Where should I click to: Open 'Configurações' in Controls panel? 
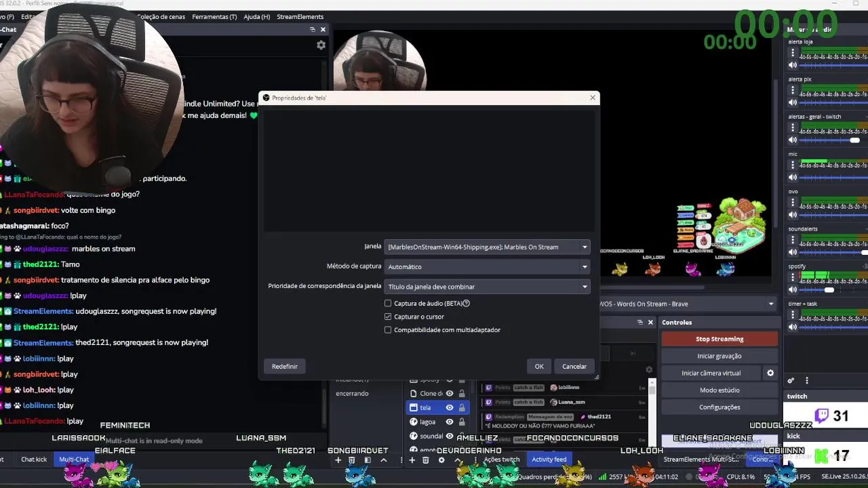719,407
